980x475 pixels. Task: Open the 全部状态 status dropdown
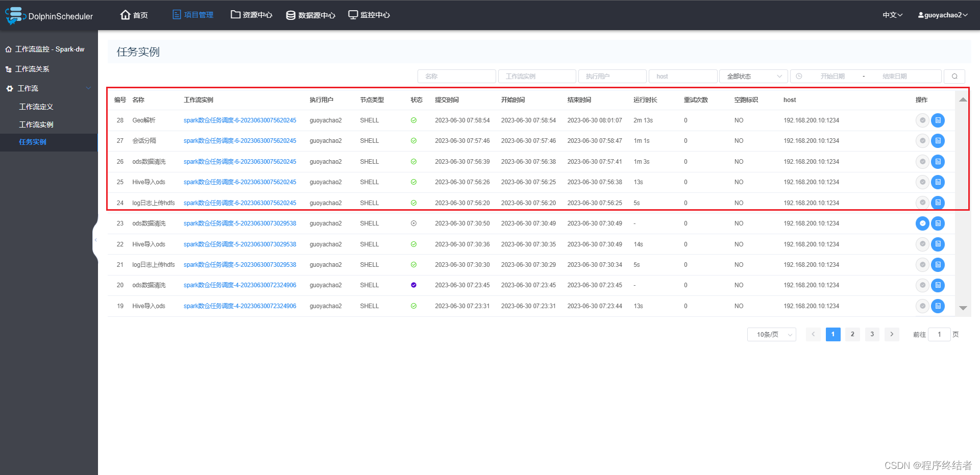click(753, 76)
